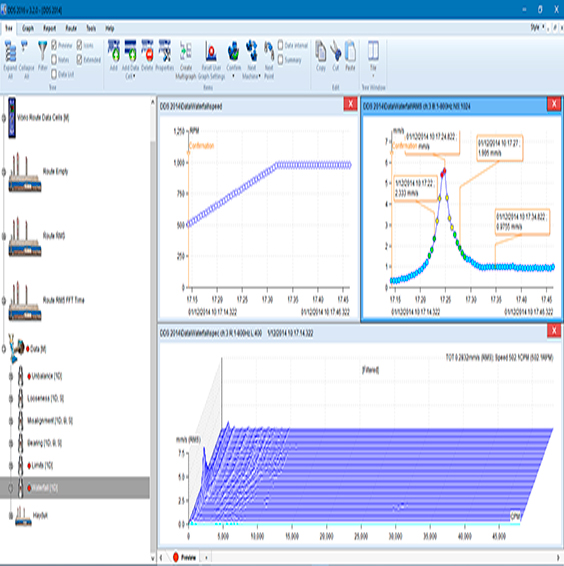Click the Viber Route Data Cells device icon

coord(12,117)
